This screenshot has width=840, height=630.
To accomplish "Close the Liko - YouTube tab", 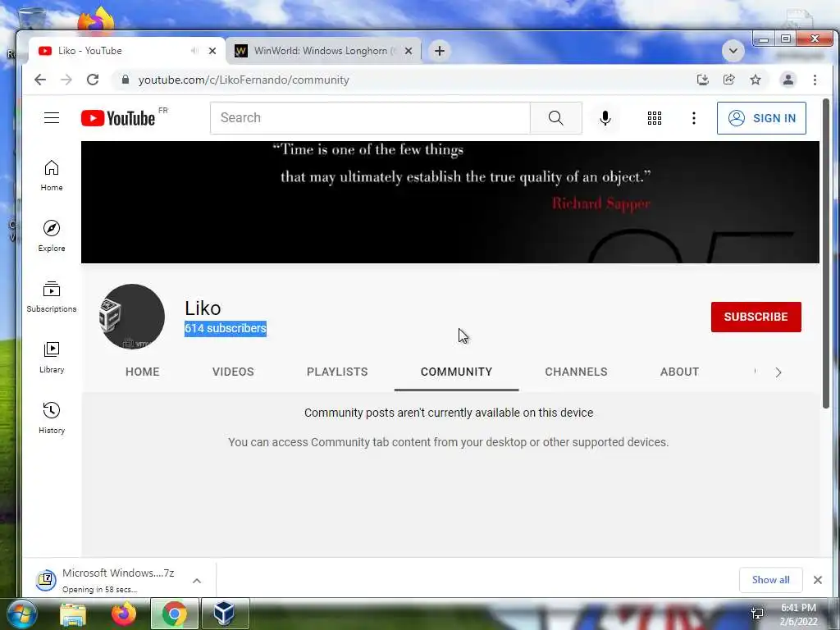I will coord(212,51).
